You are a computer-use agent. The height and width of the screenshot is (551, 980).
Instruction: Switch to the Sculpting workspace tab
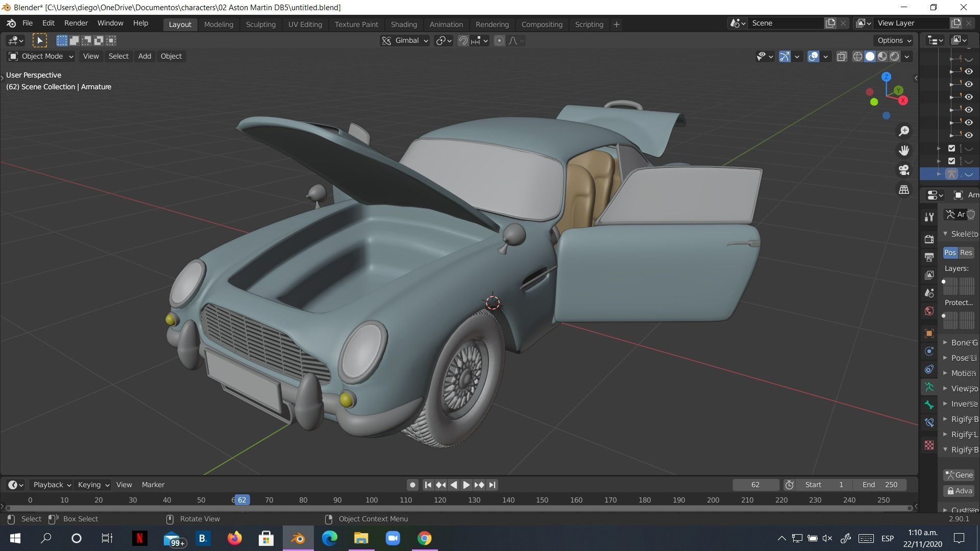260,24
